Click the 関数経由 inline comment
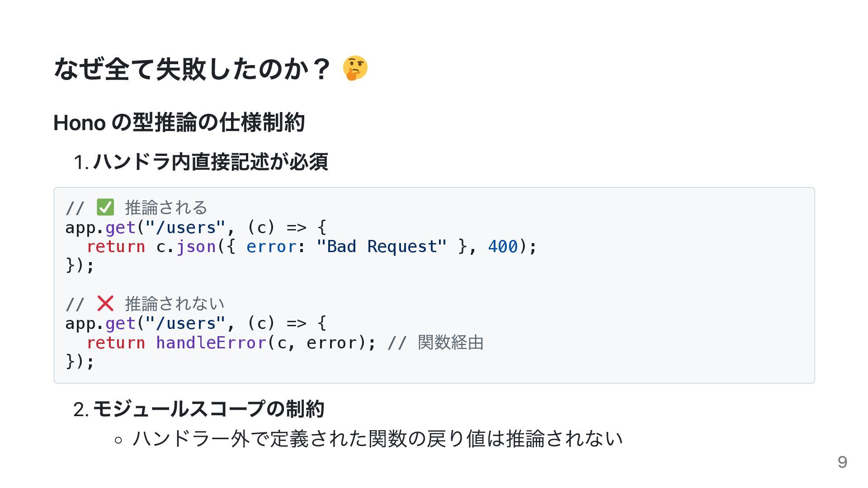The height and width of the screenshot is (488, 868). pyautogui.click(x=450, y=343)
